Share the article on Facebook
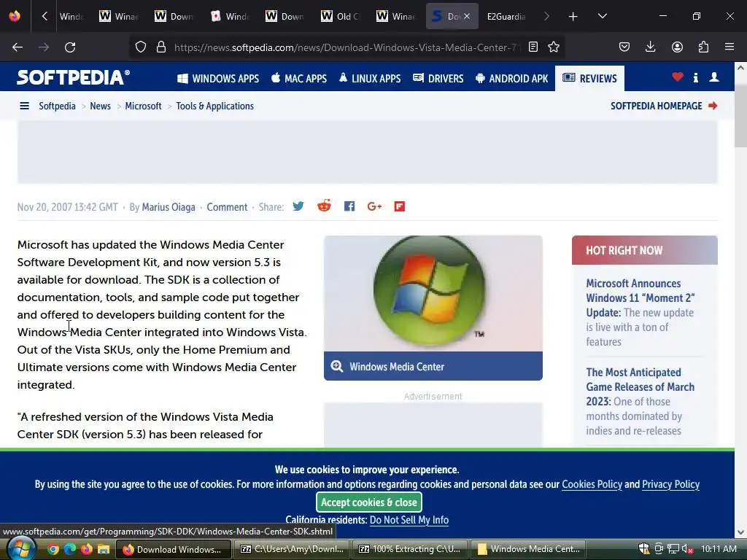 349,206
